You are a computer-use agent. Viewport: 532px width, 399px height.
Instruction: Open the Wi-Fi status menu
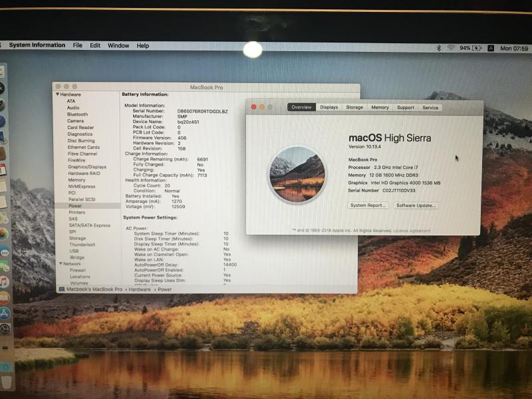451,48
